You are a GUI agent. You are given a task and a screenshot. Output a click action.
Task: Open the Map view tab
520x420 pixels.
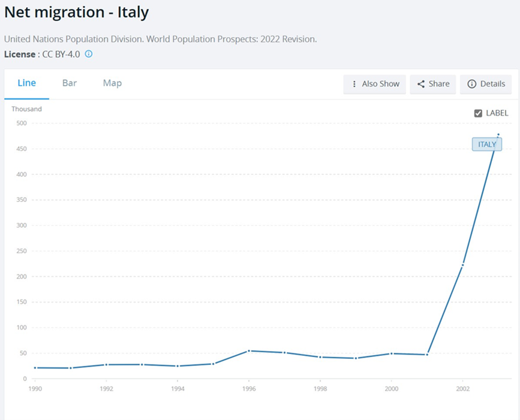point(112,83)
